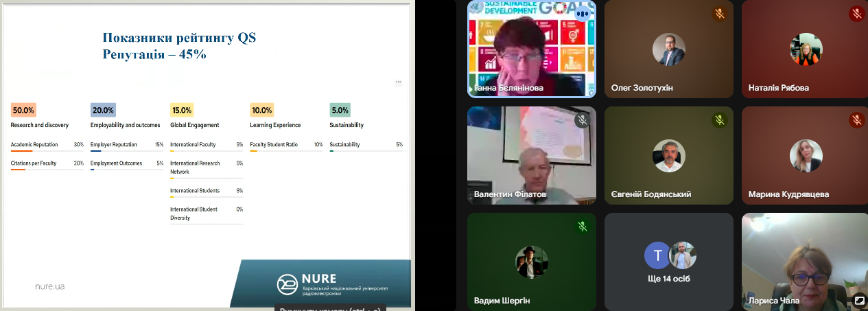Click the Academic Reputation progress bar
Viewport: 868px width, 311px height.
coord(47,150)
